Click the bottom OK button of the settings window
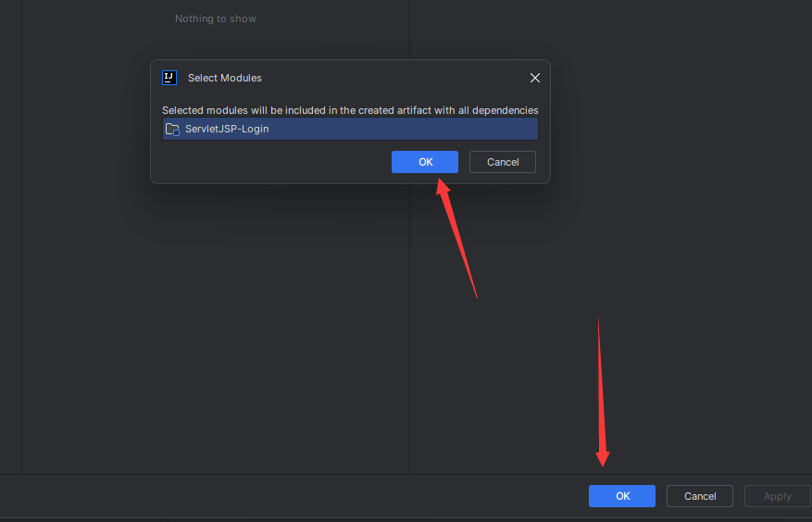This screenshot has width=812, height=522. (622, 496)
